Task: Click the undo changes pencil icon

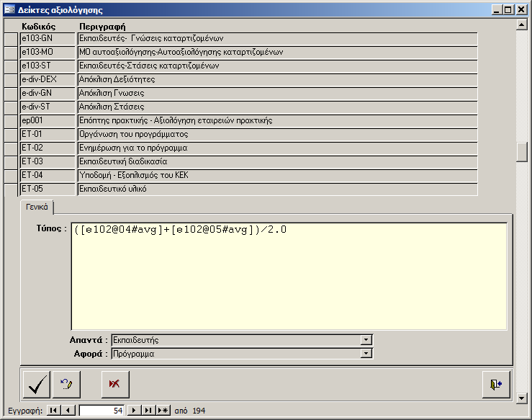Action: tap(67, 384)
